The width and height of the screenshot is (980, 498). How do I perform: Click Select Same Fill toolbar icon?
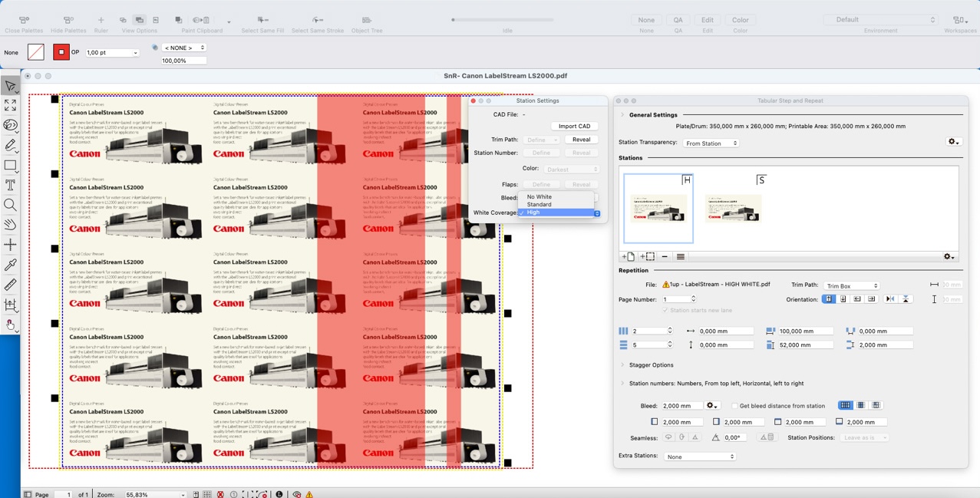click(x=262, y=20)
